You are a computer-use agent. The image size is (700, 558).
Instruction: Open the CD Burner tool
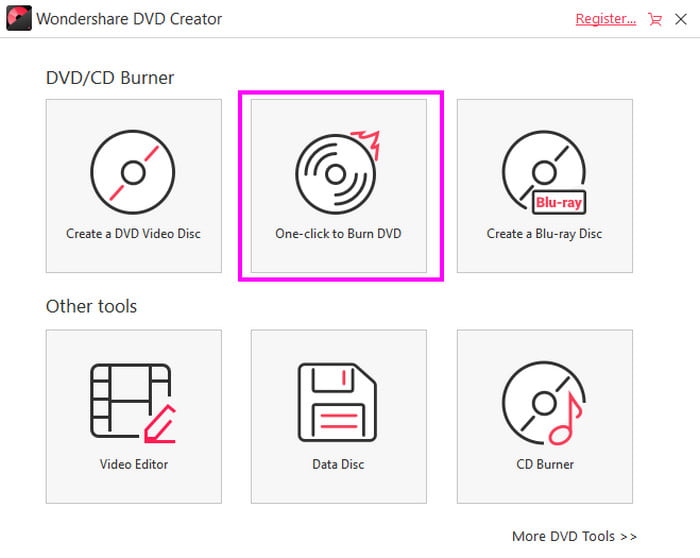tap(545, 416)
